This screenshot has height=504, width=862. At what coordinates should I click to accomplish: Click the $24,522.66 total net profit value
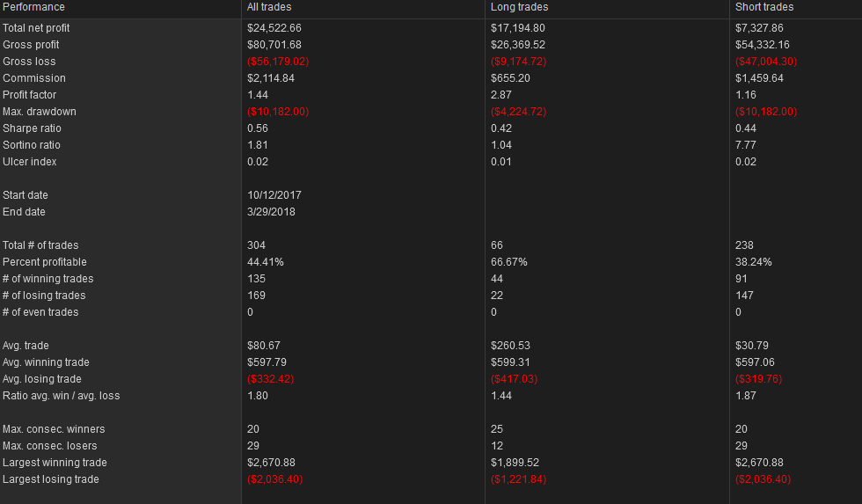coord(274,28)
